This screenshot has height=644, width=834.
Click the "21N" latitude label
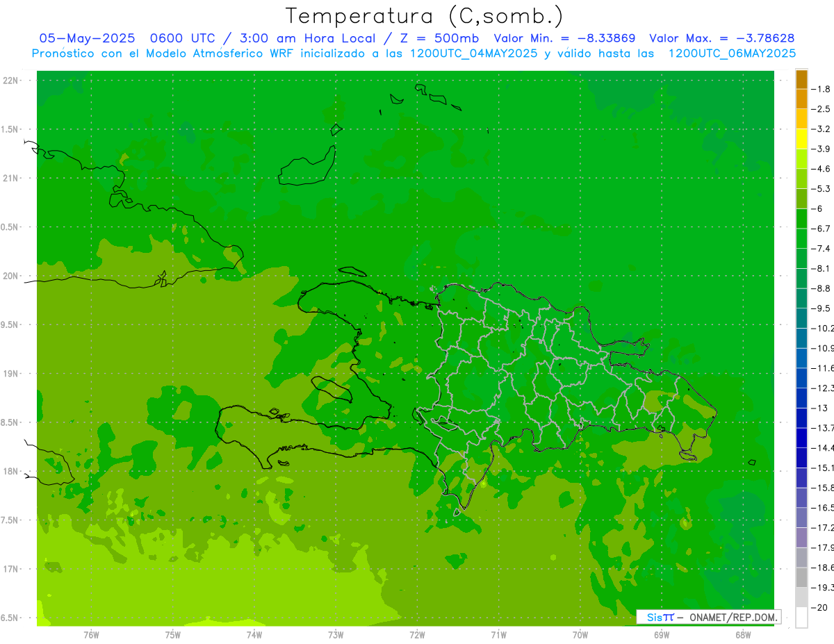pyautogui.click(x=11, y=178)
